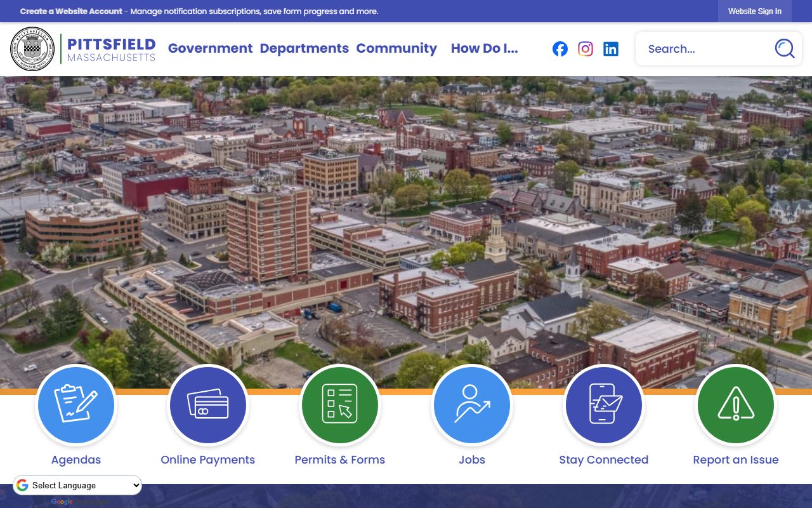Click the search magnifier icon

(x=784, y=49)
